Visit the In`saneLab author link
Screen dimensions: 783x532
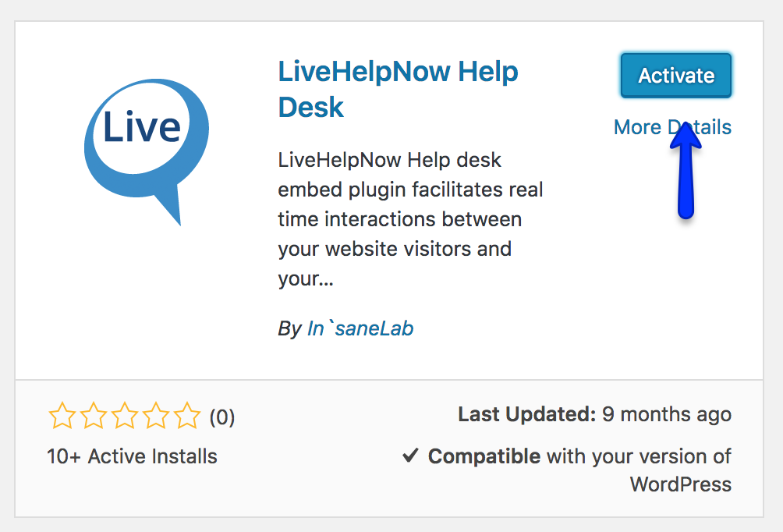tap(360, 328)
